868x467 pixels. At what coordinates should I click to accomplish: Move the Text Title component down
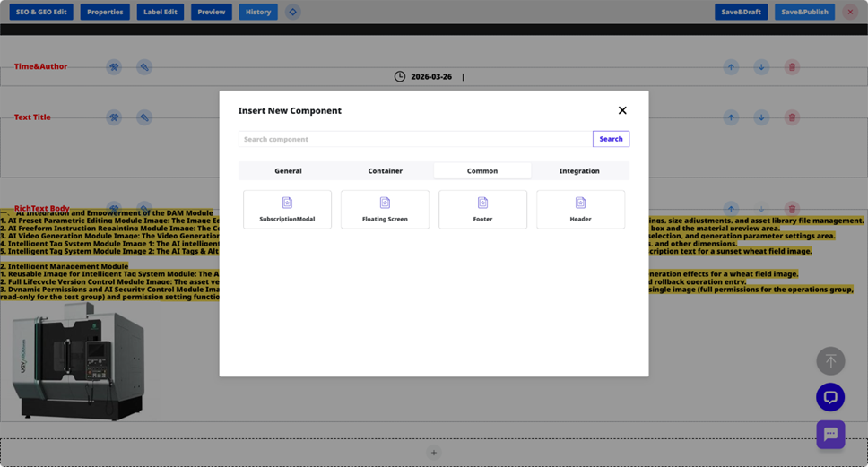761,117
